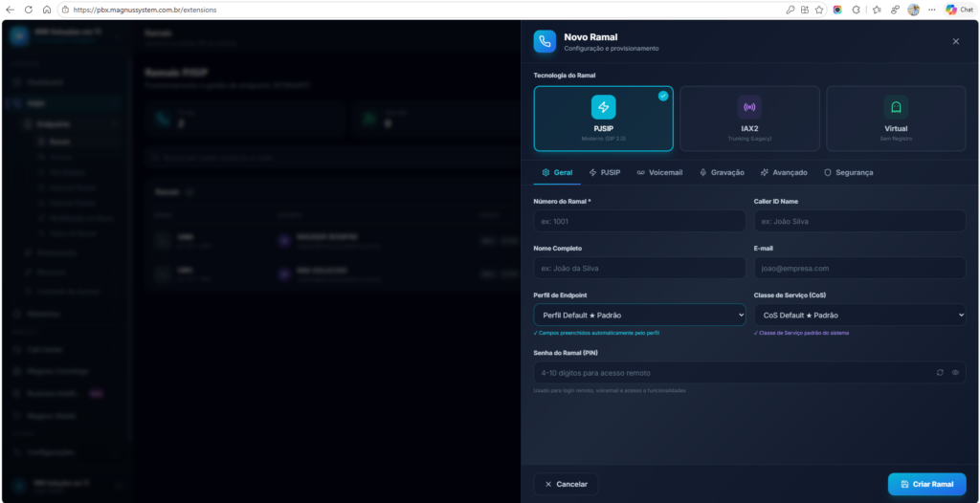Generate a new PIN with refresh icon
Viewport: 980px width, 503px height.
click(x=940, y=372)
